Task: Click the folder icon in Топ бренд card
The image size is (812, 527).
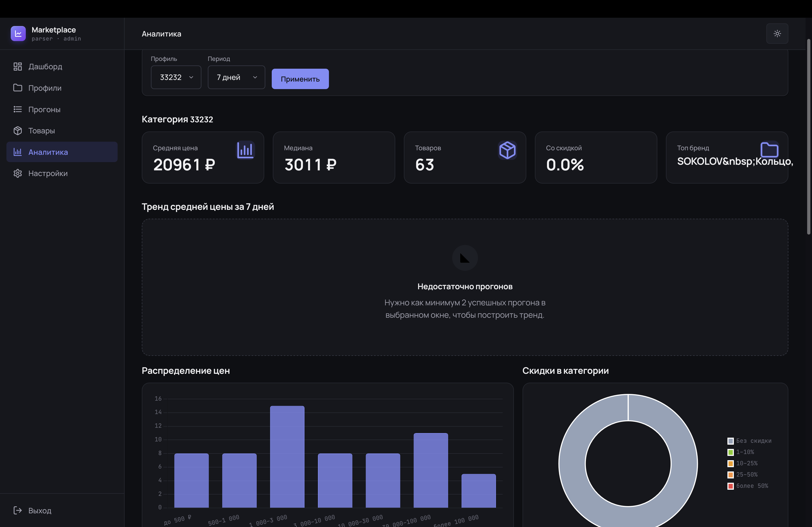Action: (x=769, y=150)
